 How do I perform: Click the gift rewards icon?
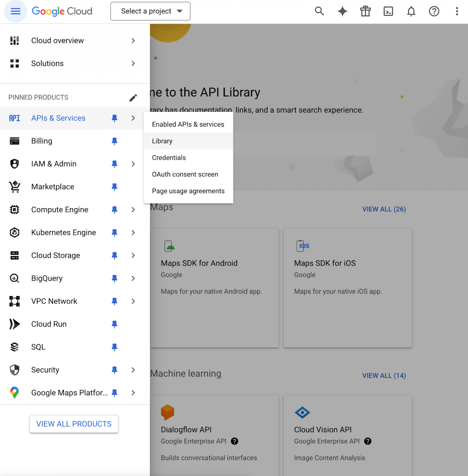tap(365, 11)
